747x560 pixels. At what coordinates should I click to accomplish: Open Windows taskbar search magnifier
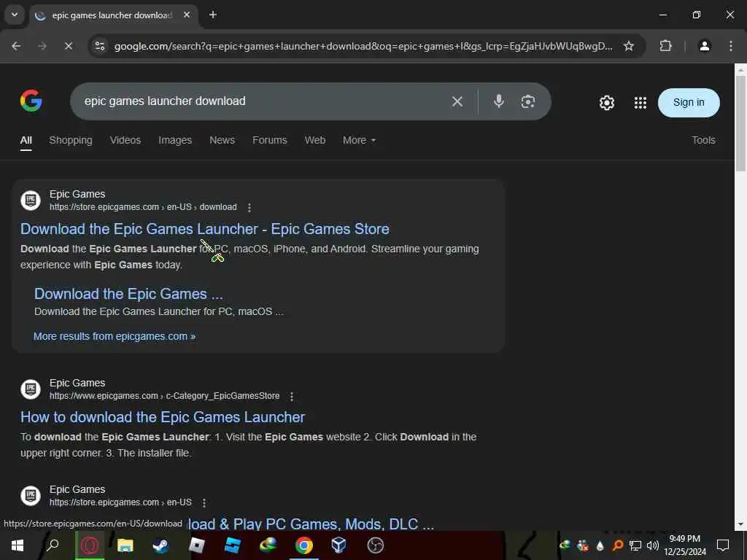53,544
